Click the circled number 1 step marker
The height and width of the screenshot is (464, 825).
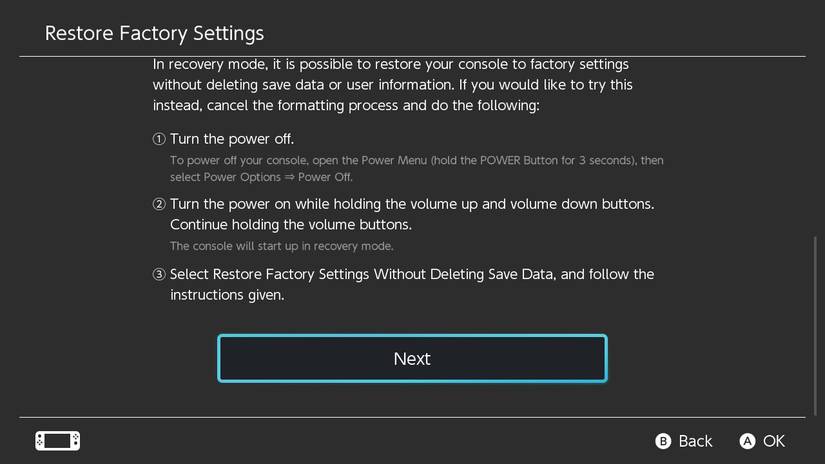[x=159, y=139]
